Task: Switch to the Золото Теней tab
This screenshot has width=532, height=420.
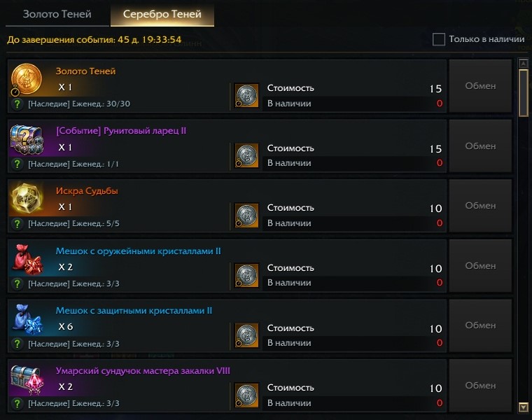Action: coord(57,14)
